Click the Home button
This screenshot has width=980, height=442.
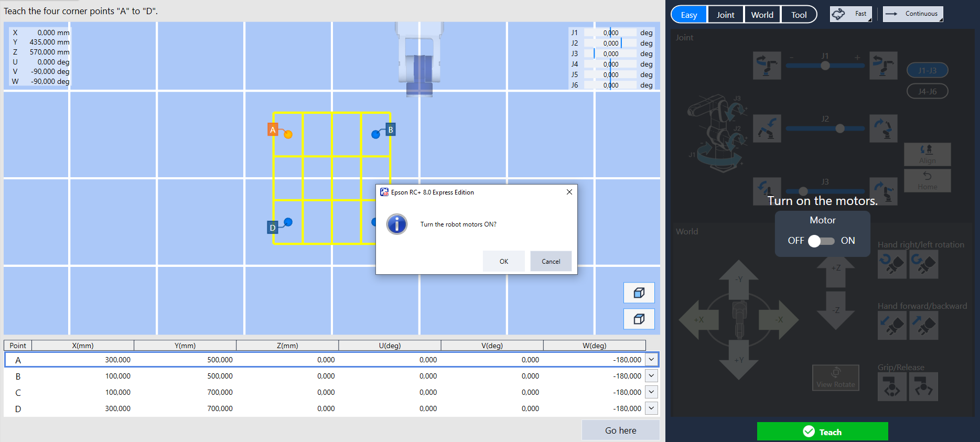927,180
